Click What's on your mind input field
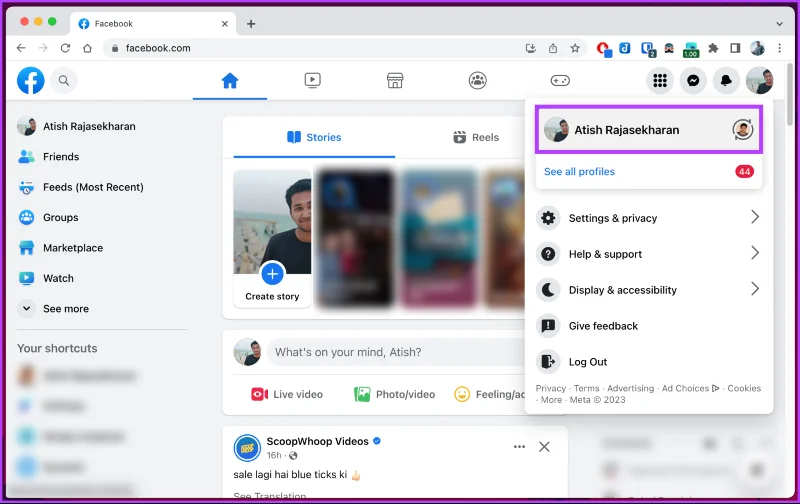Viewport: 800px width, 504px height. coord(395,352)
